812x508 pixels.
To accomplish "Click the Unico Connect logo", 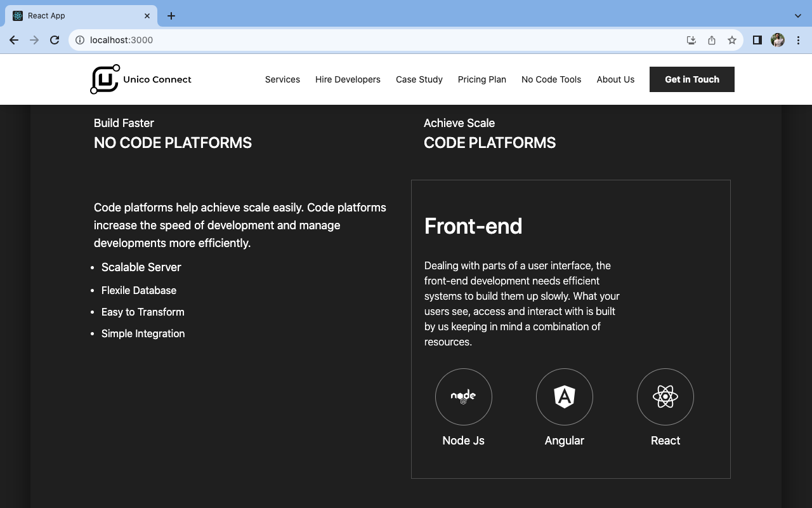I will (141, 79).
